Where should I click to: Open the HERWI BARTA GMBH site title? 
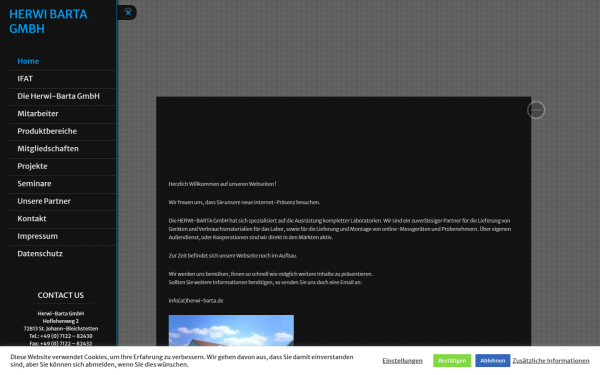48,21
